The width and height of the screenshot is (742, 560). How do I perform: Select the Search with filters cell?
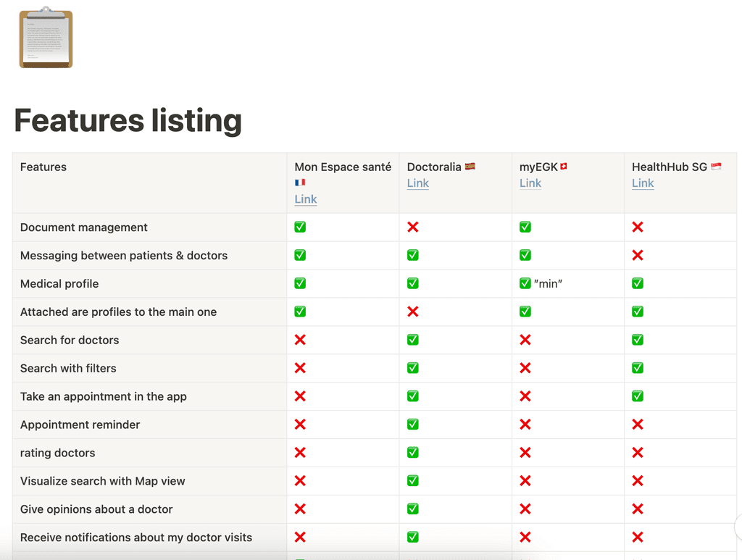149,368
